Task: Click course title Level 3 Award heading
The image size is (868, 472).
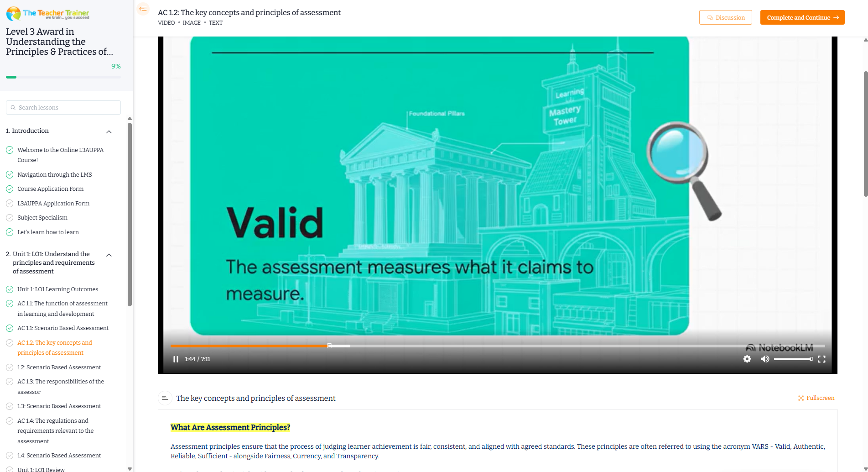Action: (59, 42)
